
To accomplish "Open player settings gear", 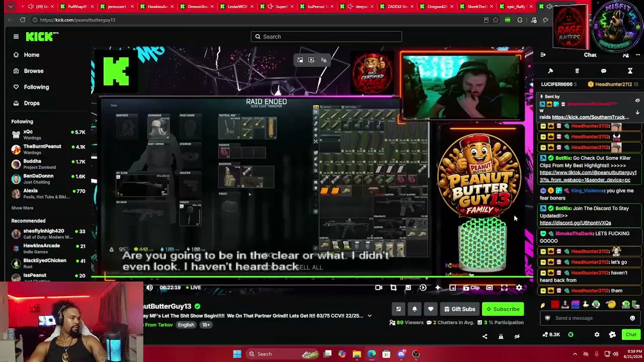I will coord(519,288).
